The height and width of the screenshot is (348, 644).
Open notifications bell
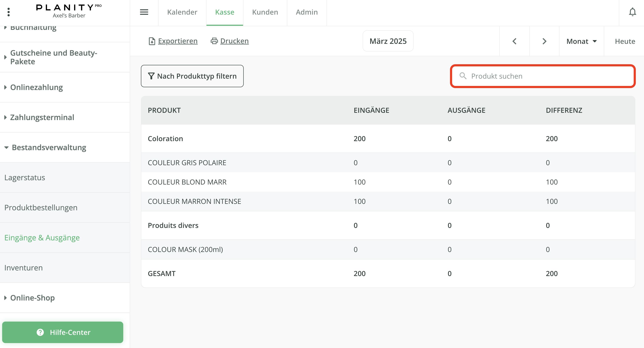tap(632, 12)
